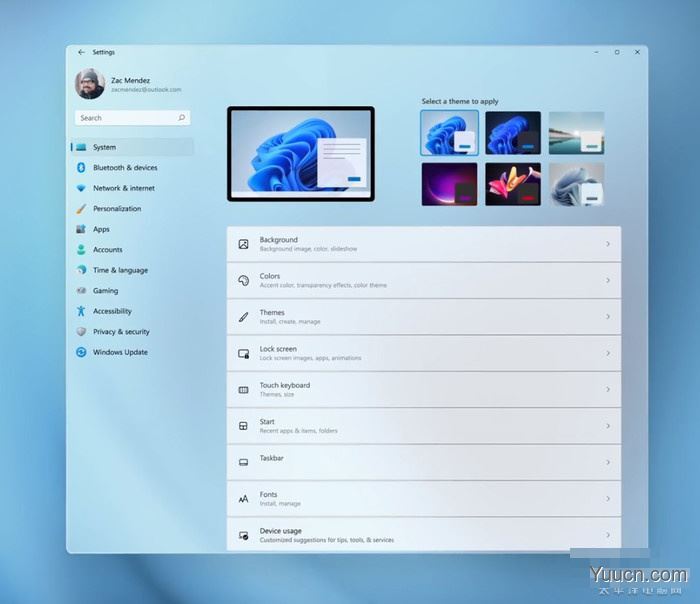Click the Accounts person icon
This screenshot has height=604, width=700.
click(x=81, y=250)
